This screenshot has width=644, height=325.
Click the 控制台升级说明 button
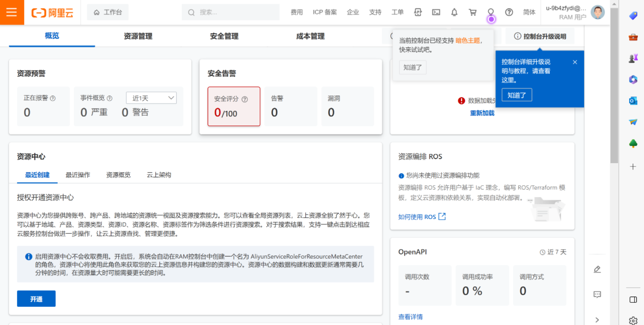[540, 36]
